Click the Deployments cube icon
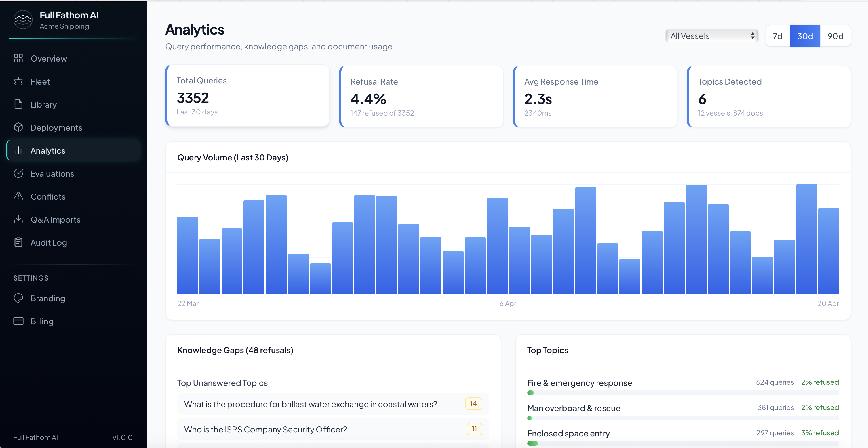Viewport: 868px width, 448px height. tap(18, 127)
